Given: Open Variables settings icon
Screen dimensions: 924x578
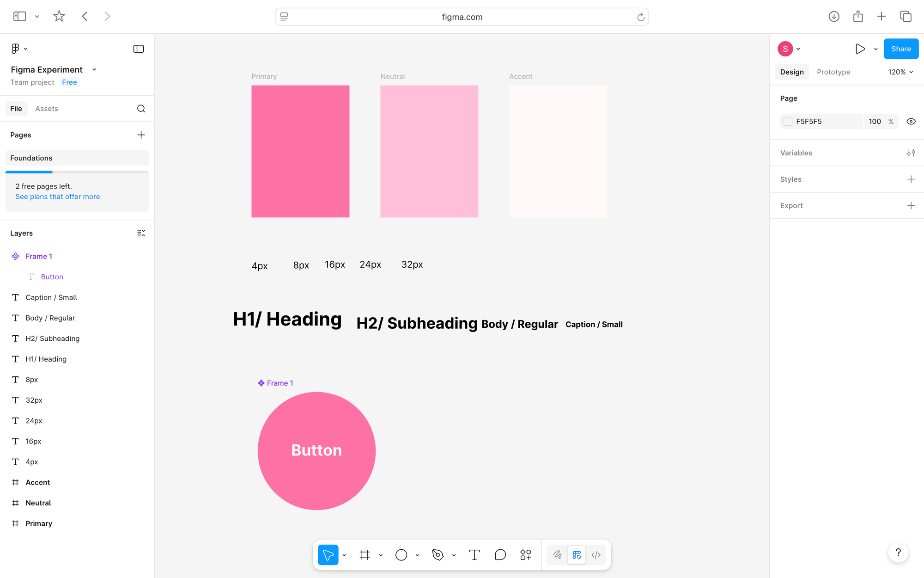Looking at the screenshot, I should tap(911, 153).
